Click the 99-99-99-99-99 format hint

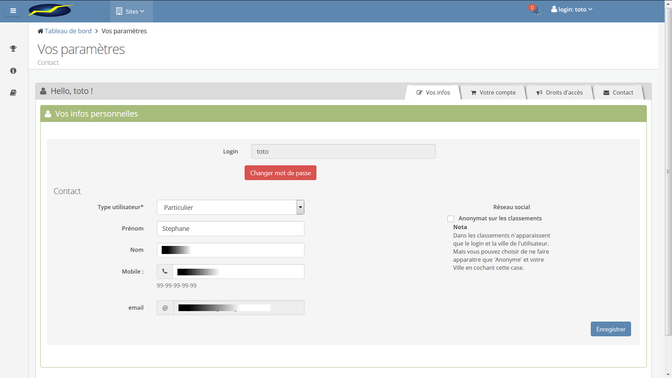[x=177, y=285]
